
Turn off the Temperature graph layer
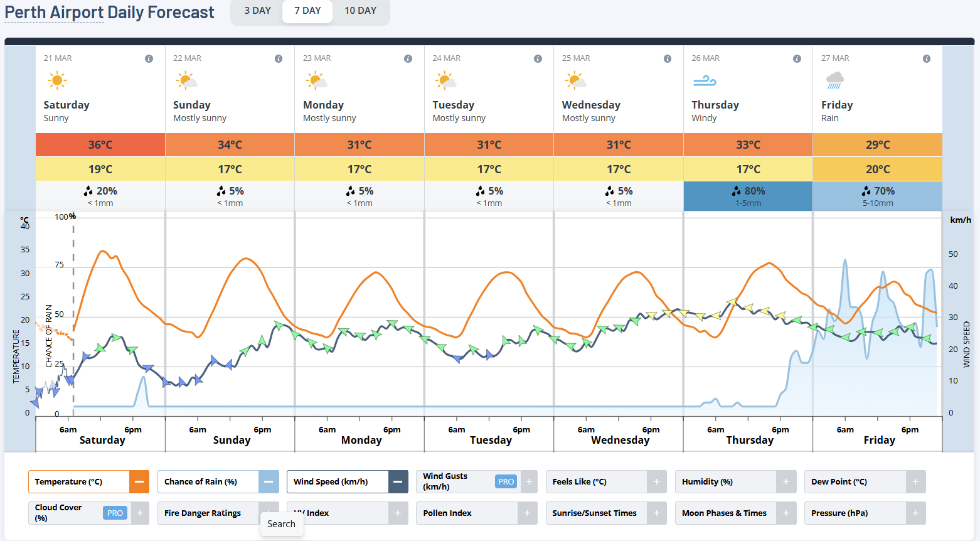[x=139, y=482]
